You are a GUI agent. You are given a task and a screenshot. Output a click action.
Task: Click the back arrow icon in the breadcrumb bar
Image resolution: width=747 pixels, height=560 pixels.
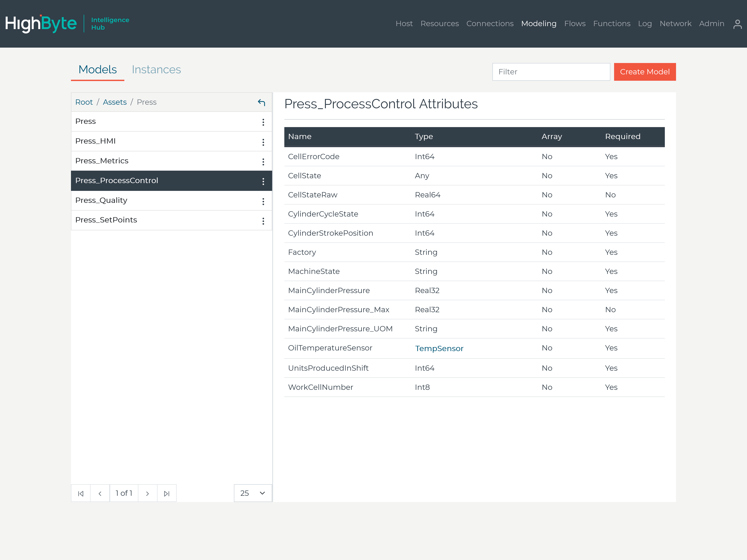click(261, 102)
